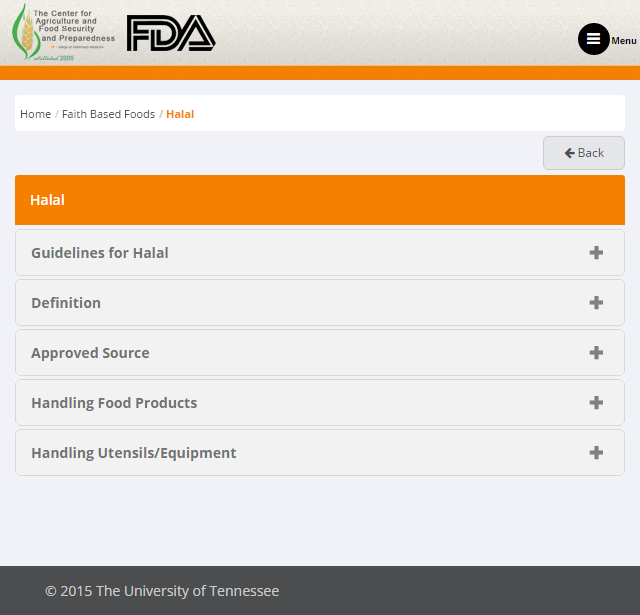Expand the Handling Utensils/Equipment section
Image resolution: width=640 pixels, height=615 pixels.
point(134,453)
